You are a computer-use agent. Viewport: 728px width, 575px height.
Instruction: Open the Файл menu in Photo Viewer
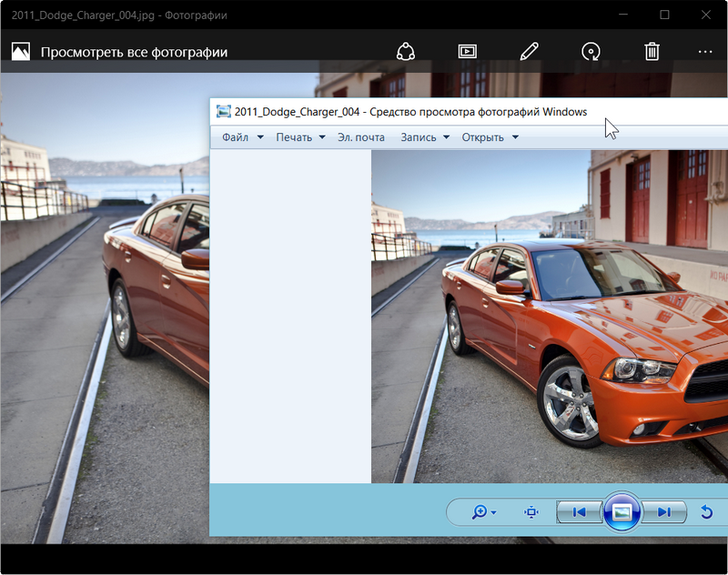point(243,137)
